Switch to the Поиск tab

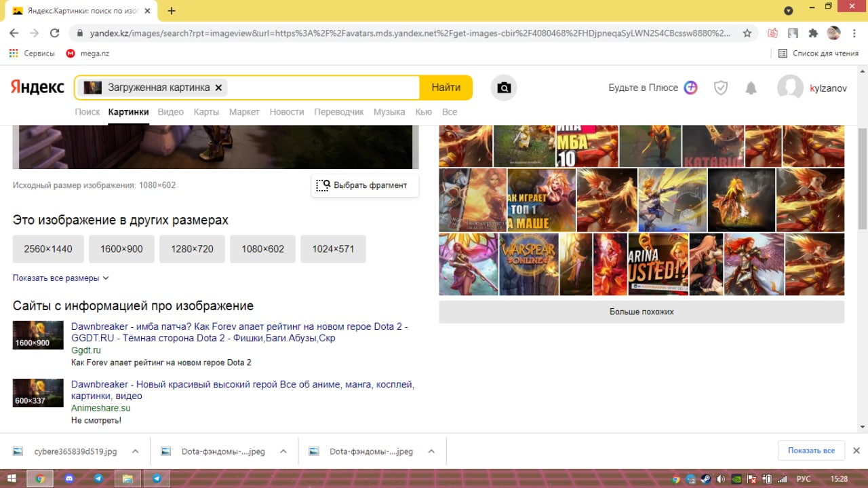(87, 112)
